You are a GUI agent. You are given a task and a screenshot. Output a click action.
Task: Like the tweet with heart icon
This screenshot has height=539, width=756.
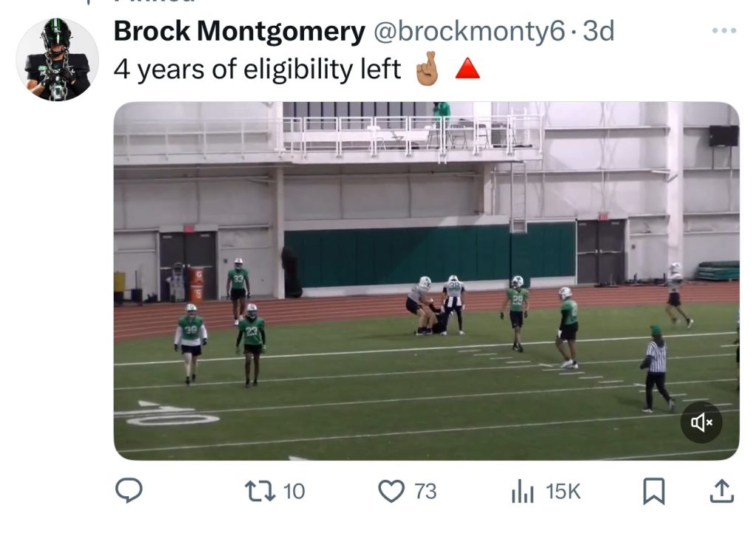pos(391,491)
